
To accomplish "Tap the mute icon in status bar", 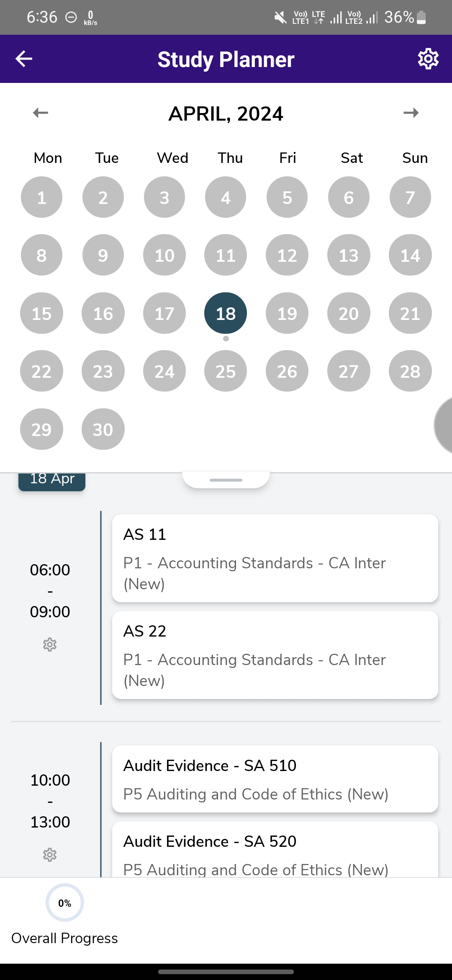I will pyautogui.click(x=280, y=18).
